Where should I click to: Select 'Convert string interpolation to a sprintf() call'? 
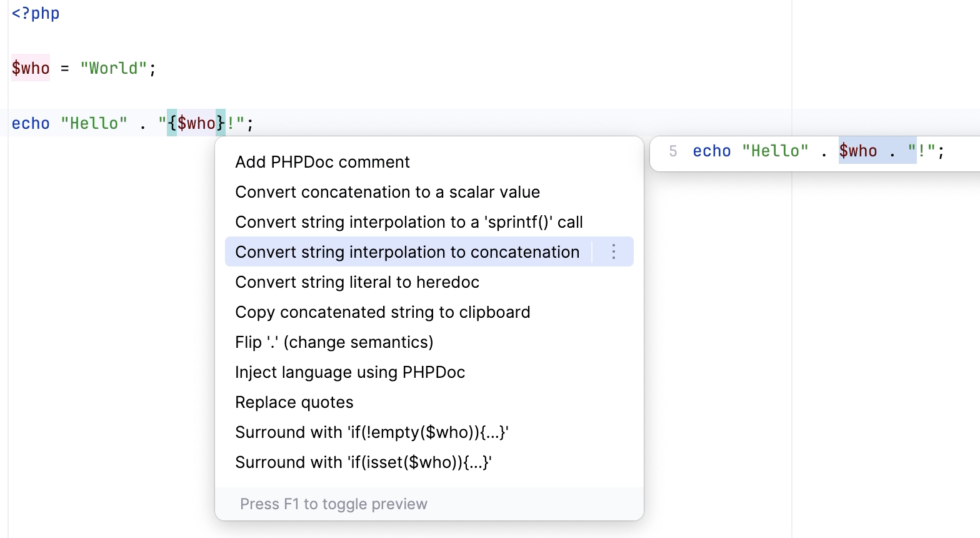coord(409,221)
